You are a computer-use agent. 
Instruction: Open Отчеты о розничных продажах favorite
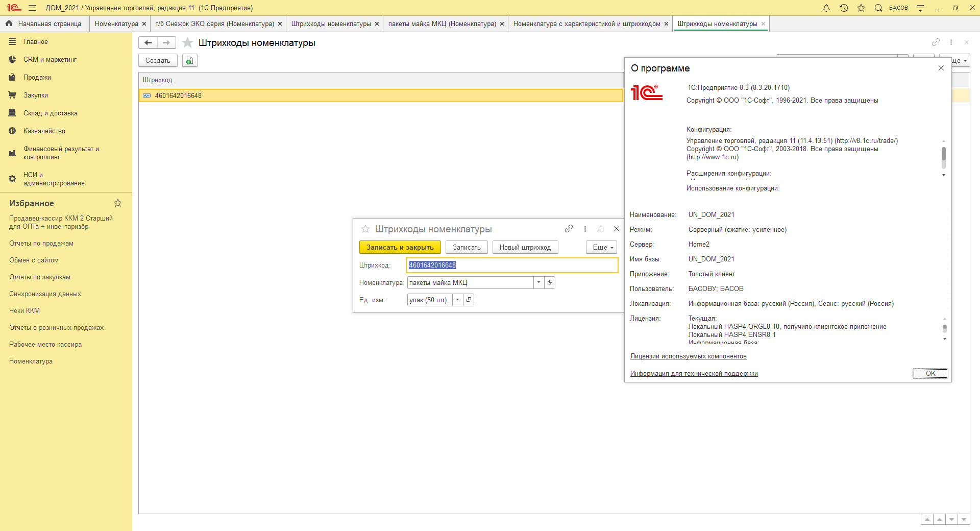pyautogui.click(x=56, y=328)
